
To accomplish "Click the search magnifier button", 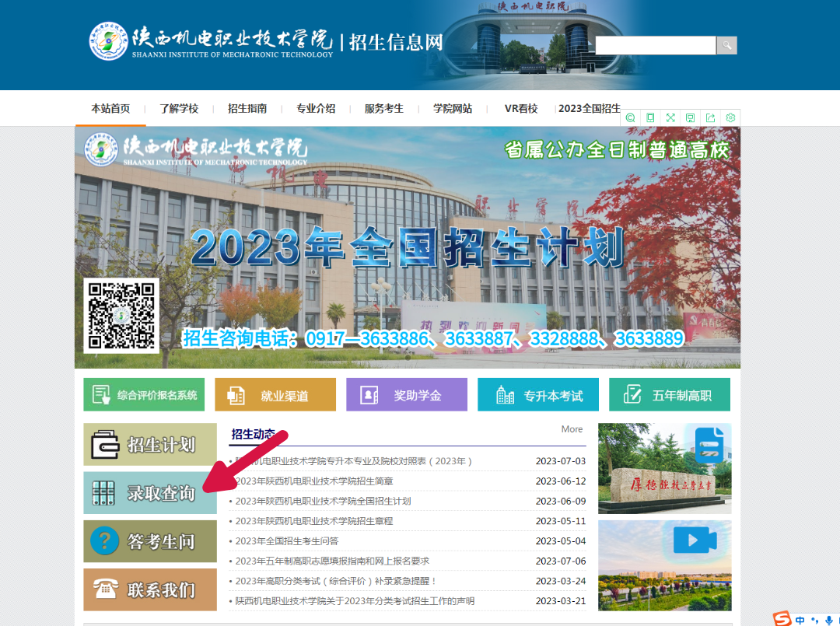I will [727, 46].
